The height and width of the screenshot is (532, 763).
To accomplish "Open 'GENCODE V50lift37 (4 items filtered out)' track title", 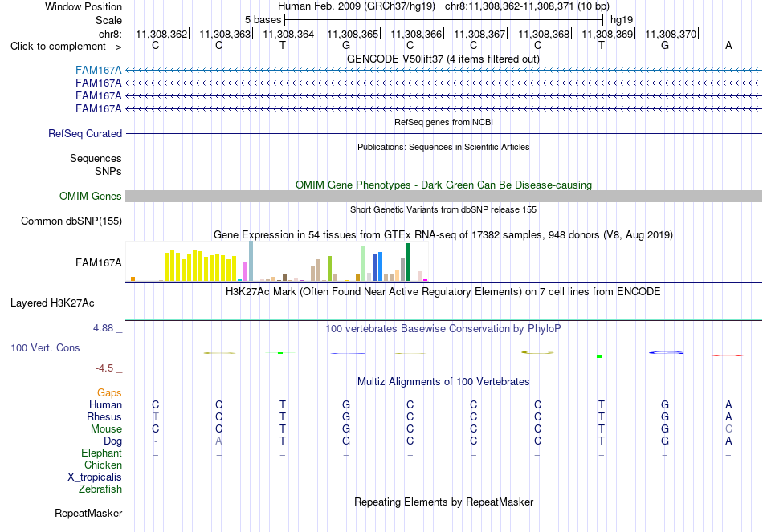I will pos(443,59).
